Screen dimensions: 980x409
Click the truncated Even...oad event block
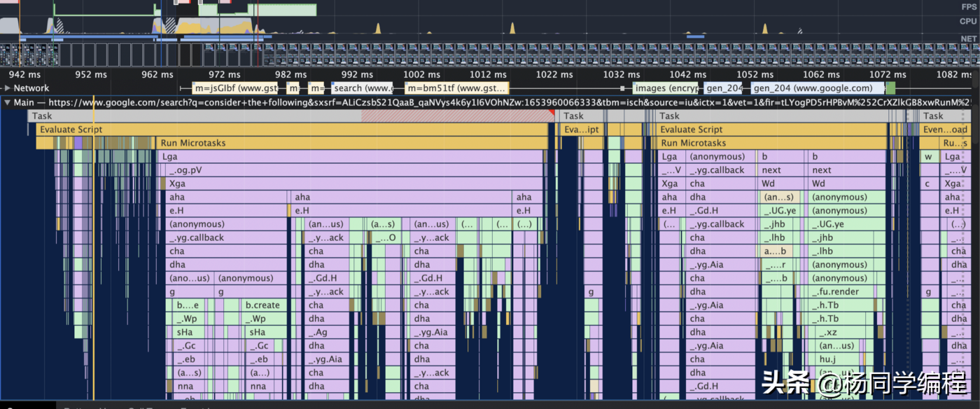(944, 130)
